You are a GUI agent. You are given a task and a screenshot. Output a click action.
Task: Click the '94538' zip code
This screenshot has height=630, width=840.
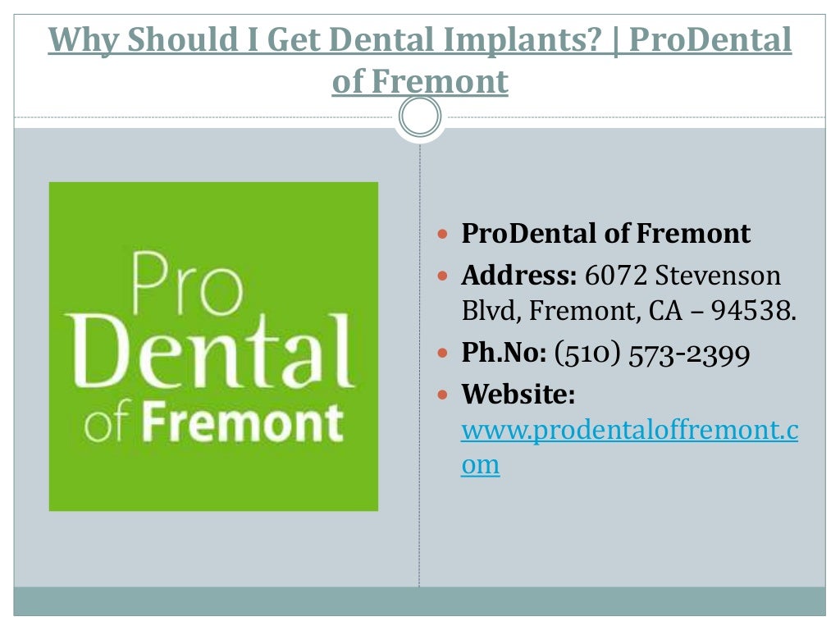coord(753,310)
